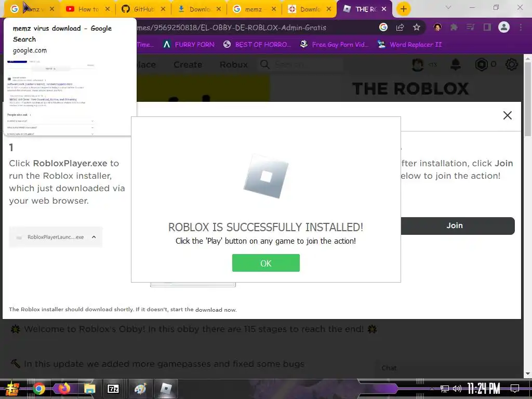Open the extensions puzzle icon
The height and width of the screenshot is (399, 532).
pos(454,27)
